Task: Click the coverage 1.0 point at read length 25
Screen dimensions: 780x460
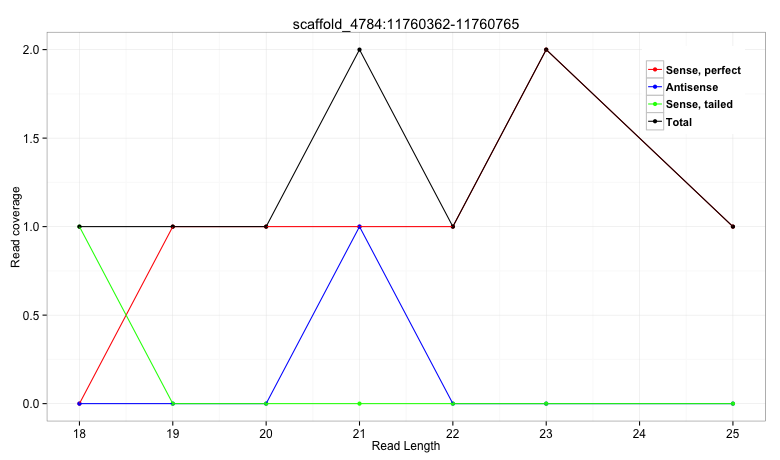Action: coord(733,227)
